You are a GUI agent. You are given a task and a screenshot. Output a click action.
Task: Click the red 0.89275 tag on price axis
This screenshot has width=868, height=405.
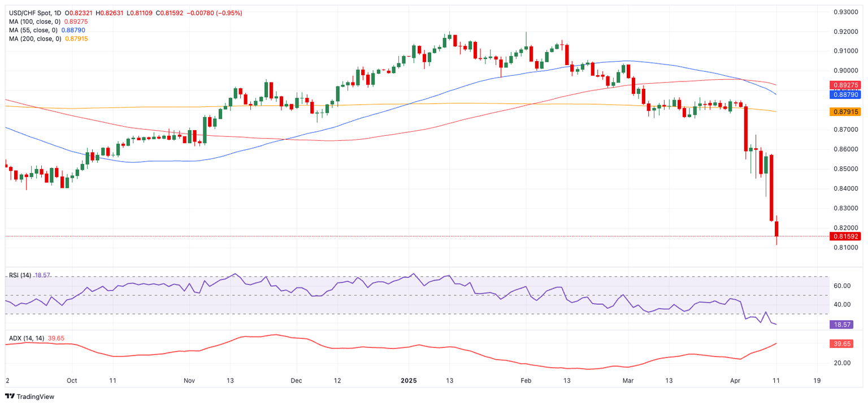coord(844,85)
